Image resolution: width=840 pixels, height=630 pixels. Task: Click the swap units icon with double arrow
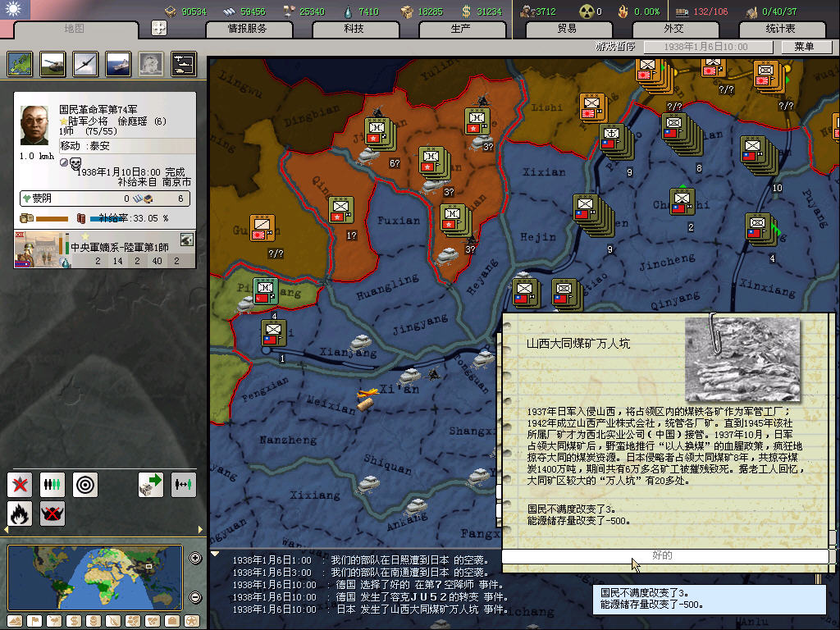click(x=183, y=485)
